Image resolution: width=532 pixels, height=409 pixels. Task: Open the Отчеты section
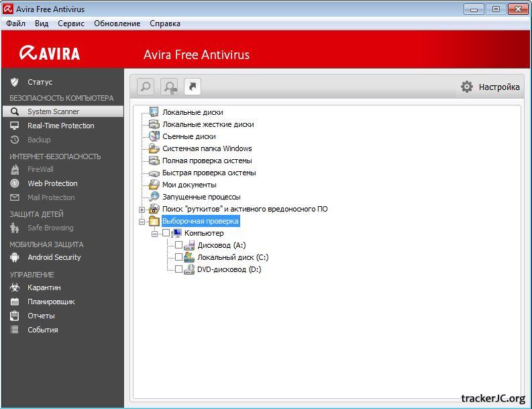coord(41,316)
